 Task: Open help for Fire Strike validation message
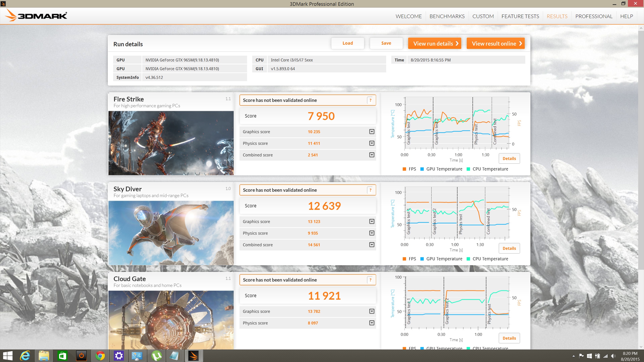pyautogui.click(x=370, y=100)
